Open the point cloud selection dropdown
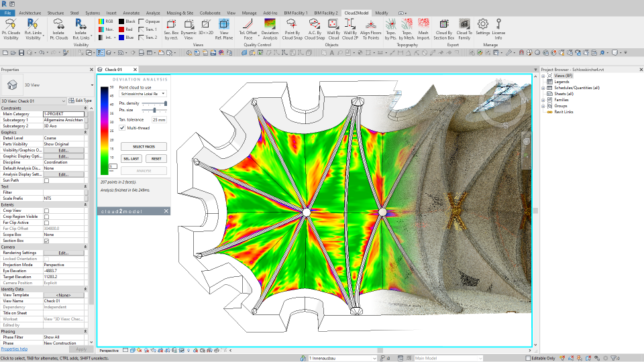The image size is (644, 362). 143,94
